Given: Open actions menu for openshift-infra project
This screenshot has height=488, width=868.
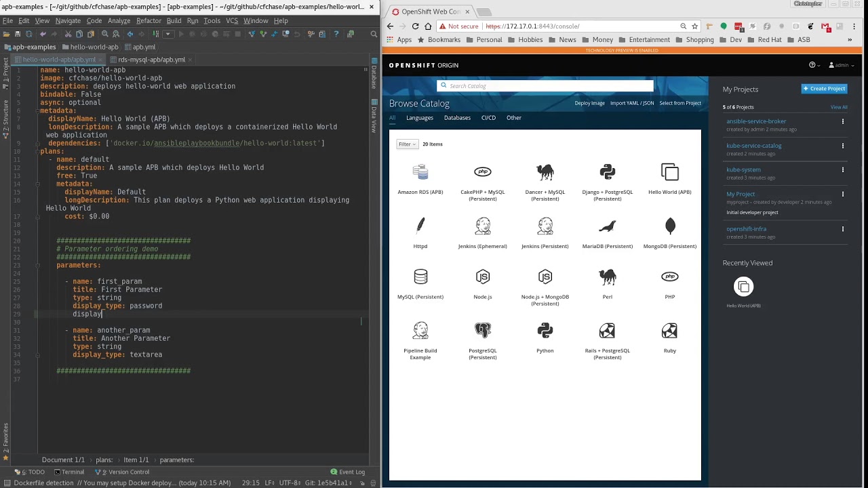Looking at the screenshot, I should (843, 229).
